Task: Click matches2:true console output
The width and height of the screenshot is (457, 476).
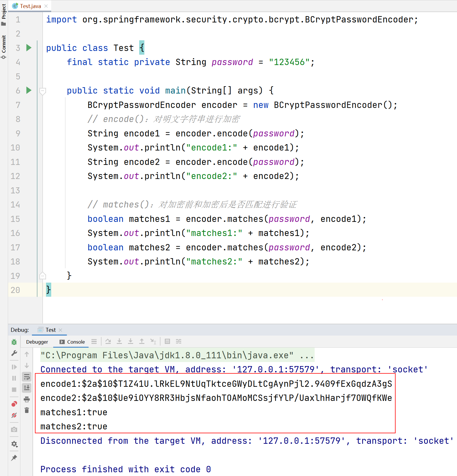Action: click(x=74, y=426)
